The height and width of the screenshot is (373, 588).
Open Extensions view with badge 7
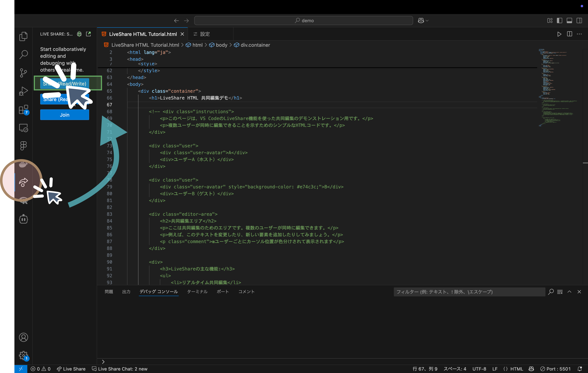pyautogui.click(x=24, y=110)
